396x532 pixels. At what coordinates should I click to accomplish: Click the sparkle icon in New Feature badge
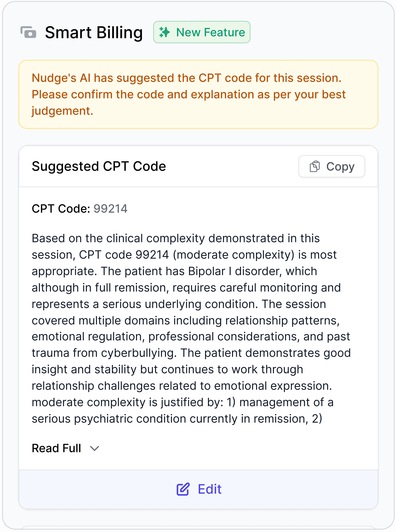click(164, 32)
